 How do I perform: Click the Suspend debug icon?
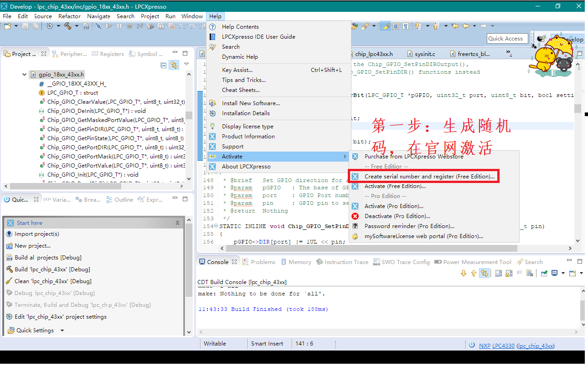119,26
